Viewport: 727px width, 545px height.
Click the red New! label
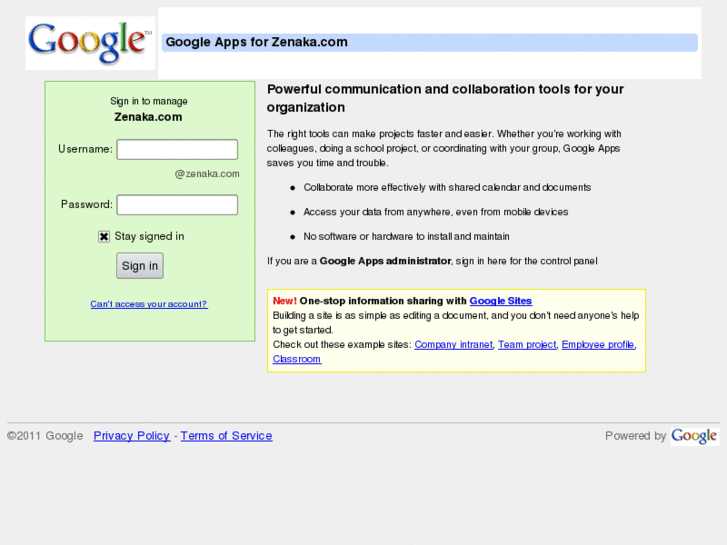[x=284, y=301]
